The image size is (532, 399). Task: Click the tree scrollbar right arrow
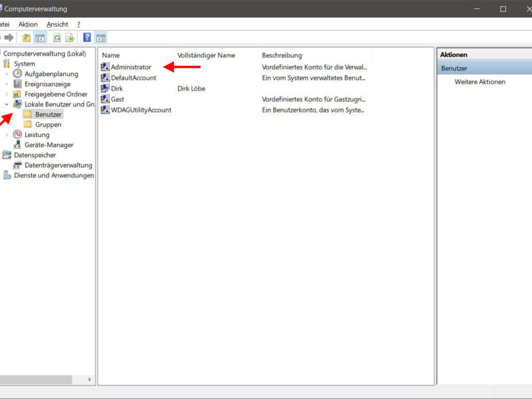89,379
